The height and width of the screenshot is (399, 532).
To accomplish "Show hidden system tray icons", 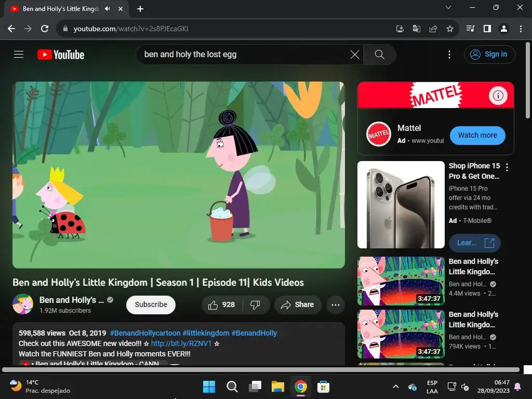I will (395, 387).
